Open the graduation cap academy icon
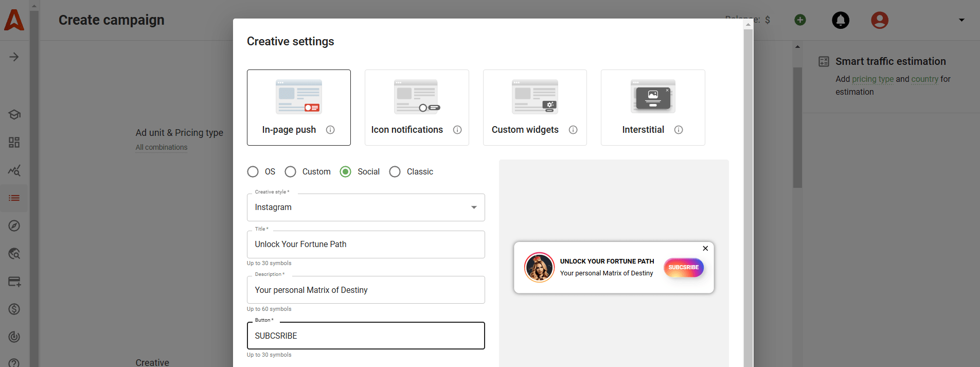 tap(14, 114)
